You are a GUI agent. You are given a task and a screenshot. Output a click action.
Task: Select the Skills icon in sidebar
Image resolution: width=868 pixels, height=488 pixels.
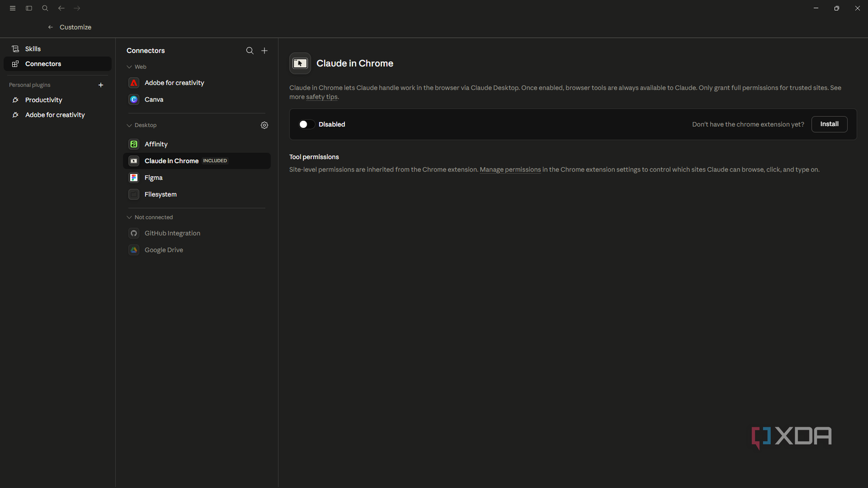point(16,49)
